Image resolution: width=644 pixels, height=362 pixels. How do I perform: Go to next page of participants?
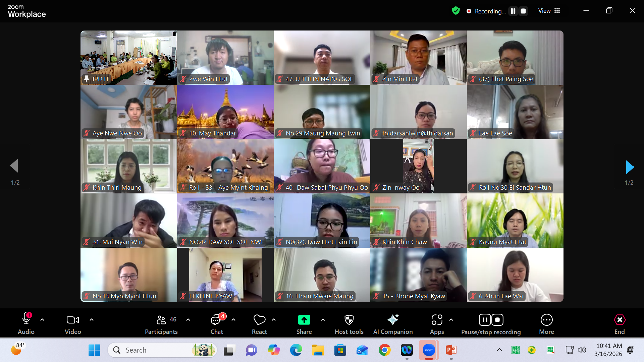630,167
